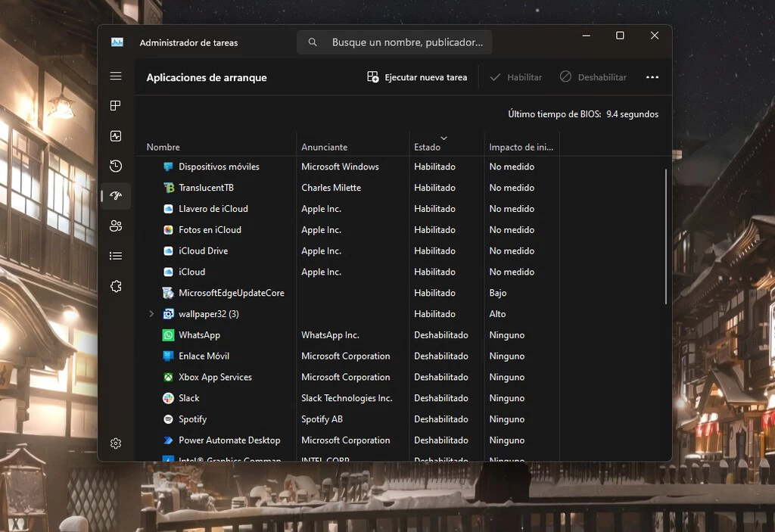Screen dimensions: 775x532
Task: Sort by the Anunciante column header
Action: pos(325,148)
